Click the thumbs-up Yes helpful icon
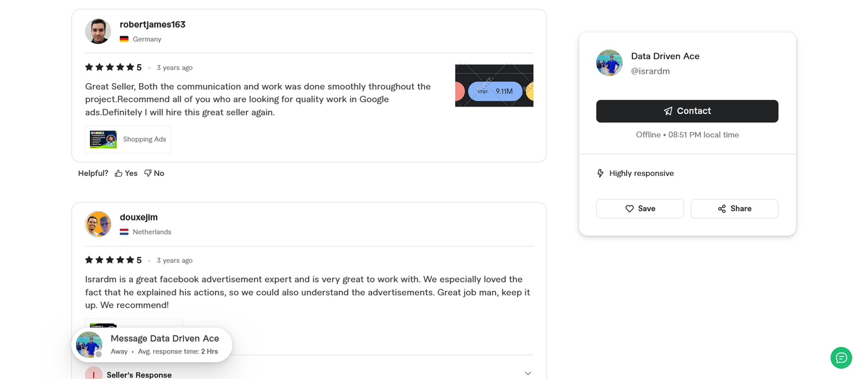This screenshot has height=379, width=868. (118, 173)
